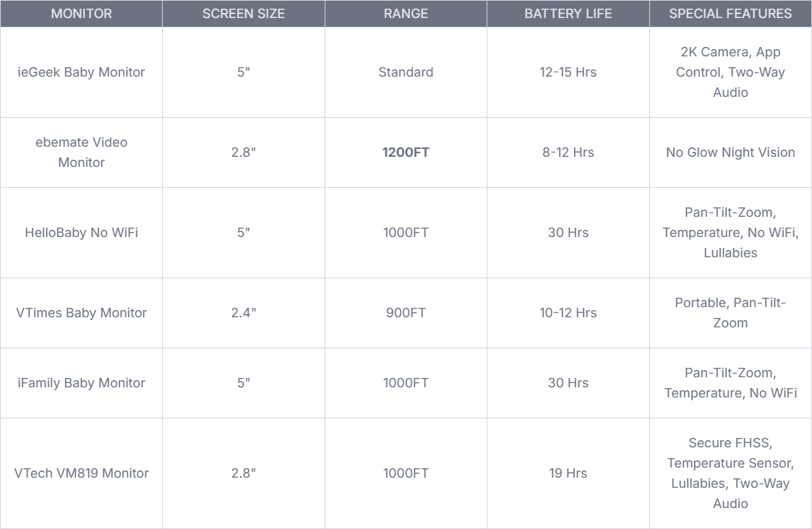This screenshot has width=812, height=529.
Task: Click the HelloBaby No WiFi cell
Action: [81, 233]
